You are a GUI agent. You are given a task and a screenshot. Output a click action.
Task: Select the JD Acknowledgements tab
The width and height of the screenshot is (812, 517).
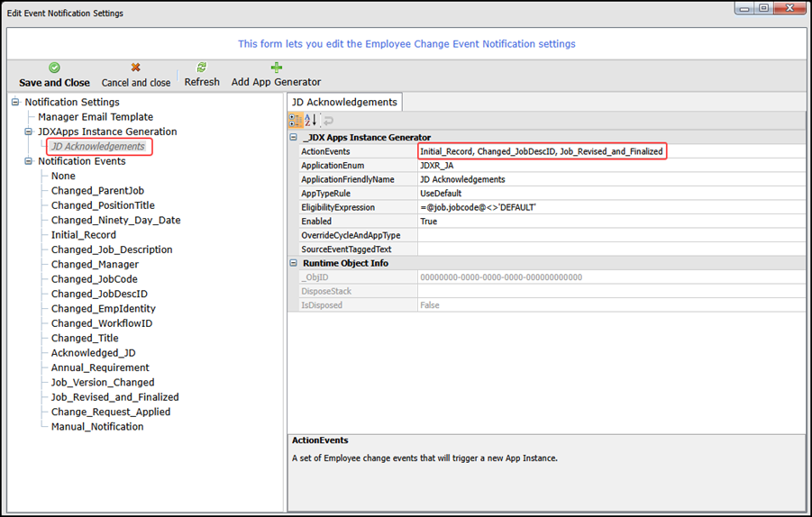pos(344,102)
